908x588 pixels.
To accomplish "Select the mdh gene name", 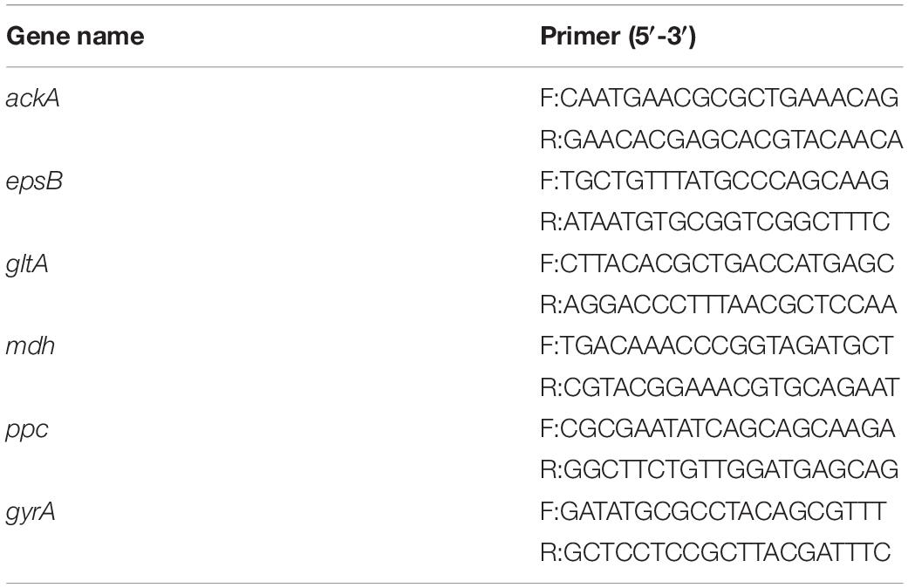I will [x=31, y=346].
